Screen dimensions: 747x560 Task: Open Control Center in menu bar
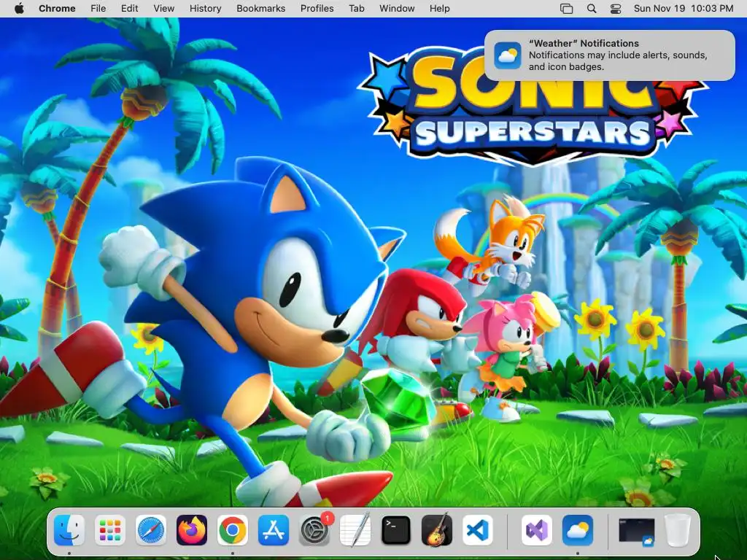pos(616,9)
